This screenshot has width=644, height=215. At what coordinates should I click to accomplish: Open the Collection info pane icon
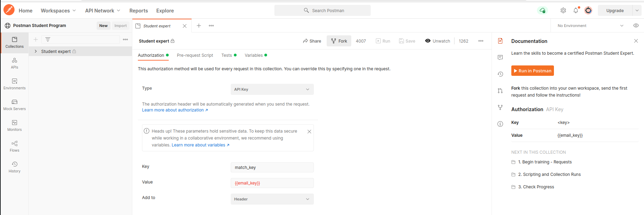(500, 124)
